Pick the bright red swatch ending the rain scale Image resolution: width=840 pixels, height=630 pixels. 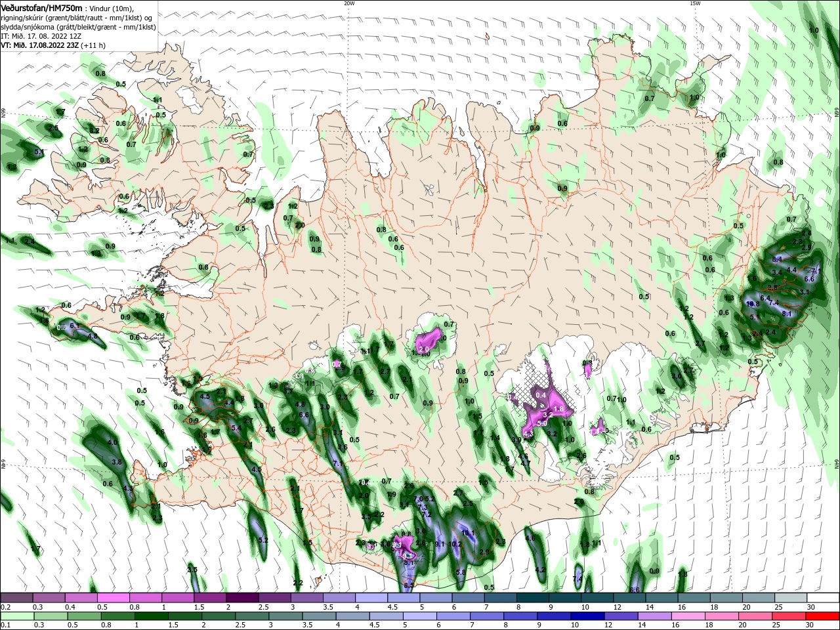pyautogui.click(x=824, y=616)
